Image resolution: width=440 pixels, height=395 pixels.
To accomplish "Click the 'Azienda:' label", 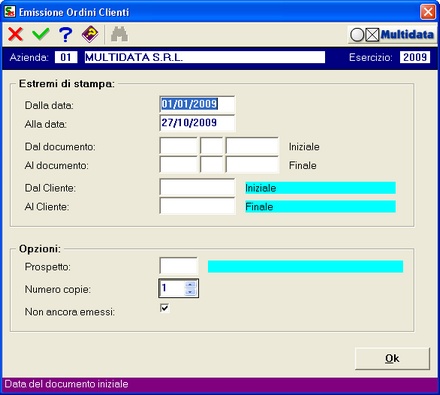I will tap(29, 58).
